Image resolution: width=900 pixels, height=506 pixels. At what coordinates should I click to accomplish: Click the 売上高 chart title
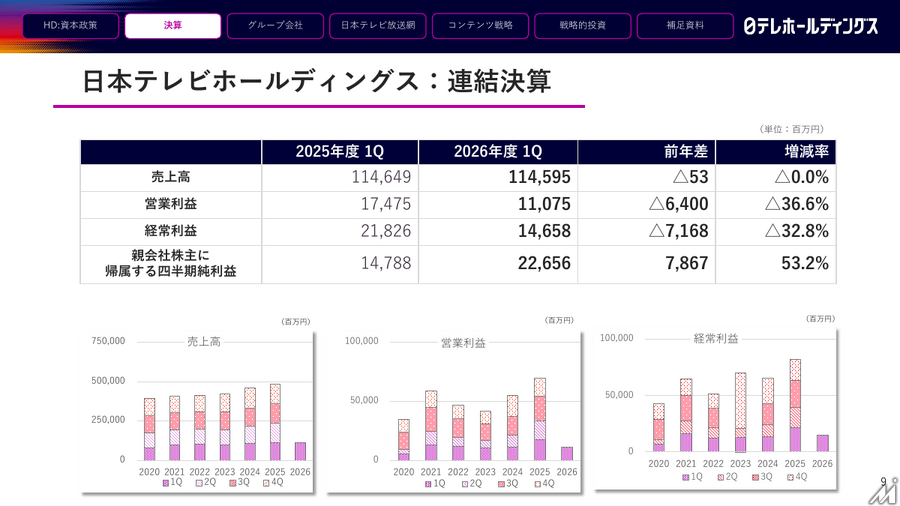point(204,341)
